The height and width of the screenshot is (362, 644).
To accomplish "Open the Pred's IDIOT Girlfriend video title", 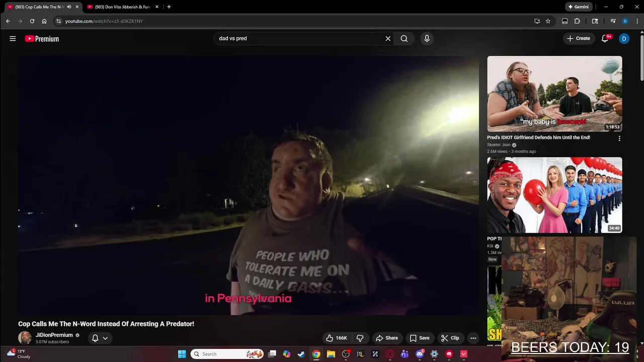I will [x=538, y=137].
